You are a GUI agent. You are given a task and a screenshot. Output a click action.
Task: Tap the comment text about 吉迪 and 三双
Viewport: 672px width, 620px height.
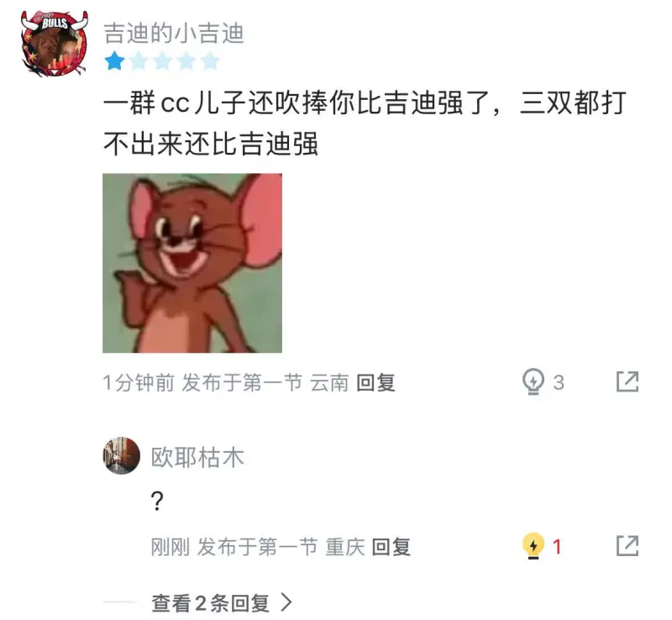[x=365, y=123]
